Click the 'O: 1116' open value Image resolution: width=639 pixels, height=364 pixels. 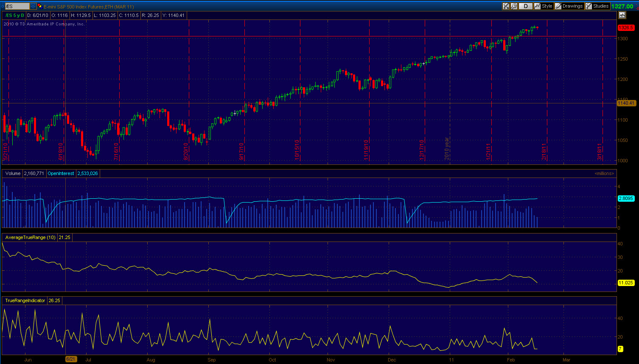click(x=59, y=15)
